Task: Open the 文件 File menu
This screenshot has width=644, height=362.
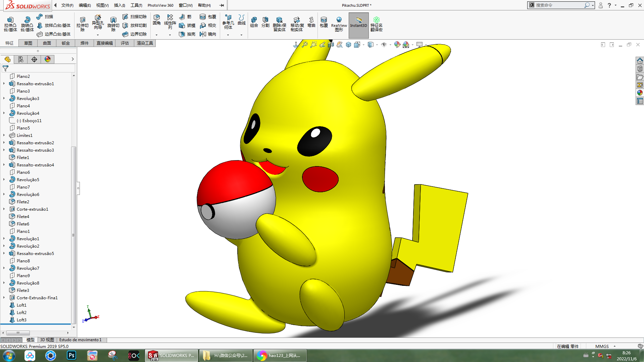Action: [x=67, y=5]
